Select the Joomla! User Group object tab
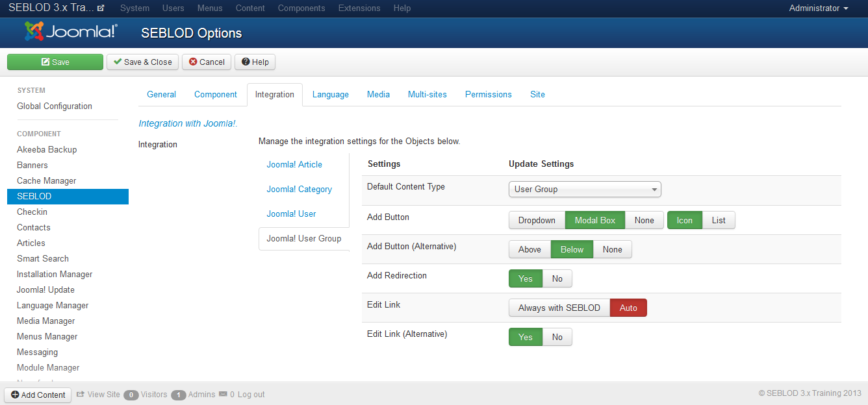 [304, 239]
